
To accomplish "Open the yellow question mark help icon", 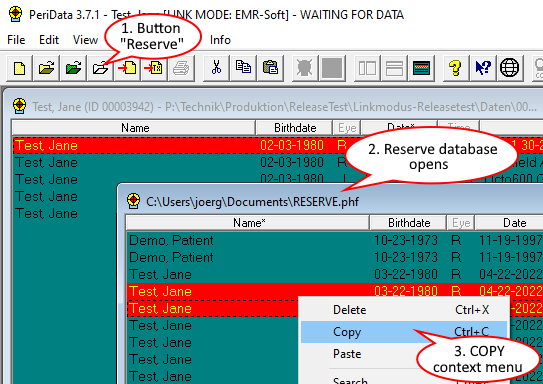I will point(456,68).
